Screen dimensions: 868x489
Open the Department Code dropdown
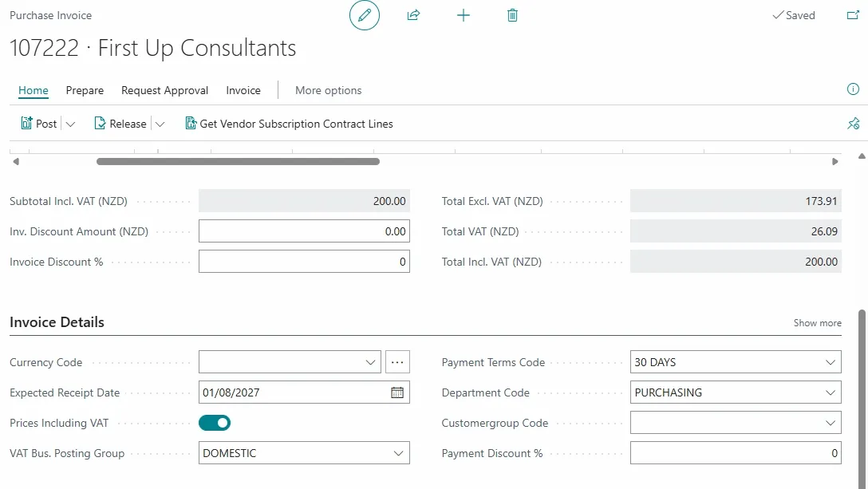click(831, 392)
